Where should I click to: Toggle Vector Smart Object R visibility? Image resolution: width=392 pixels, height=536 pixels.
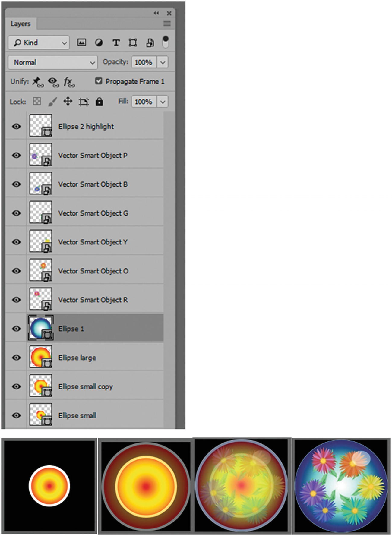pos(16,300)
